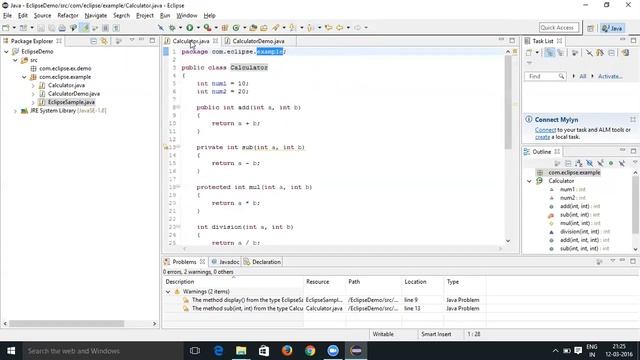Expand the JRE System Library node

click(x=16, y=111)
